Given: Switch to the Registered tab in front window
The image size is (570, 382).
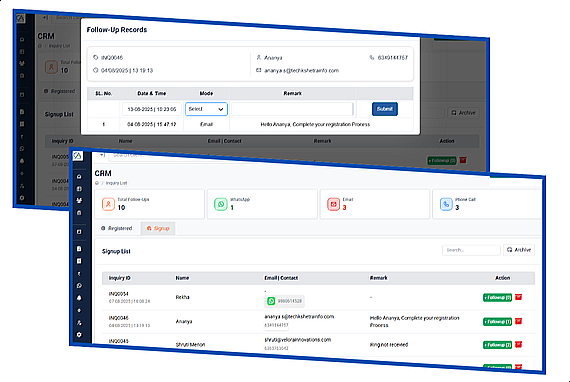Looking at the screenshot, I should tap(117, 228).
